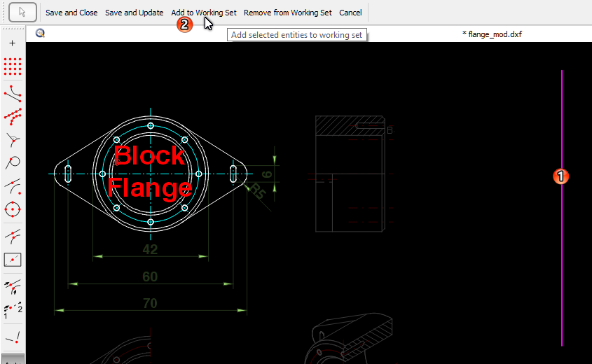Select the snap icon labeled 1 and 2
This screenshot has height=364, width=592.
[13, 310]
